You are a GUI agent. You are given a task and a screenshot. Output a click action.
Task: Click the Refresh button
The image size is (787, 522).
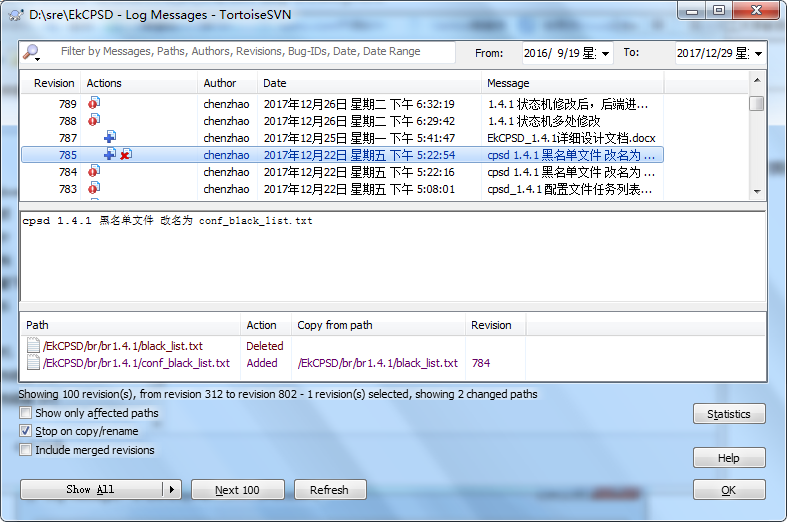point(330,489)
